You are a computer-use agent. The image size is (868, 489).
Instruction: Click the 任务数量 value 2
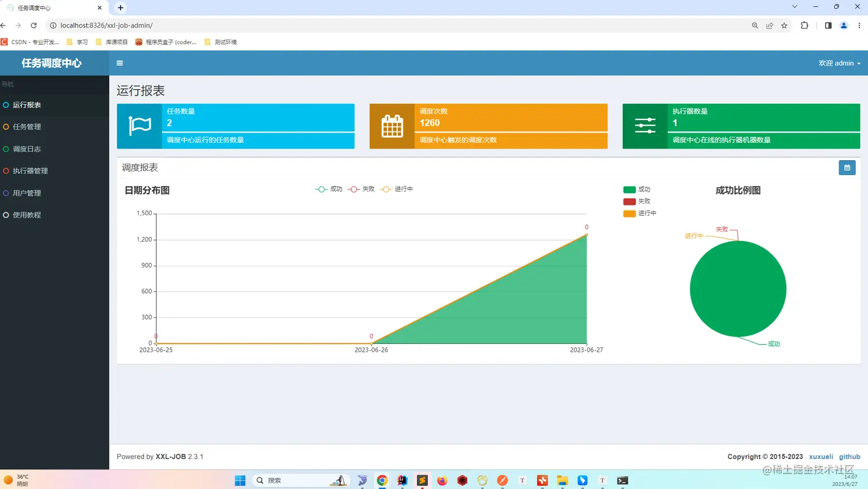(169, 123)
